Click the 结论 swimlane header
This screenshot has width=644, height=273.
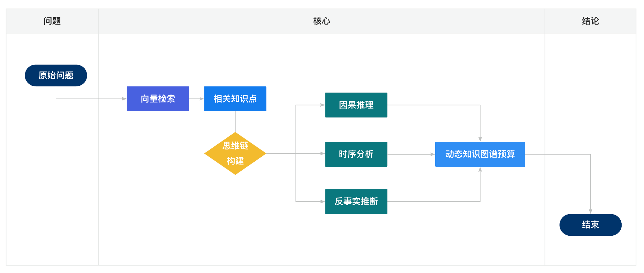pos(590,21)
